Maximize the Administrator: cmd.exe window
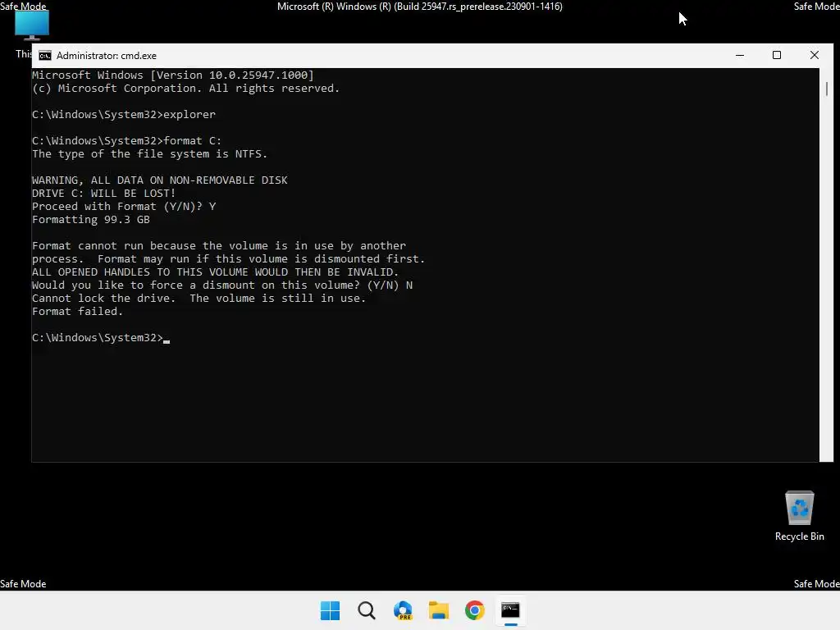Screen dimensions: 840x630 777,55
